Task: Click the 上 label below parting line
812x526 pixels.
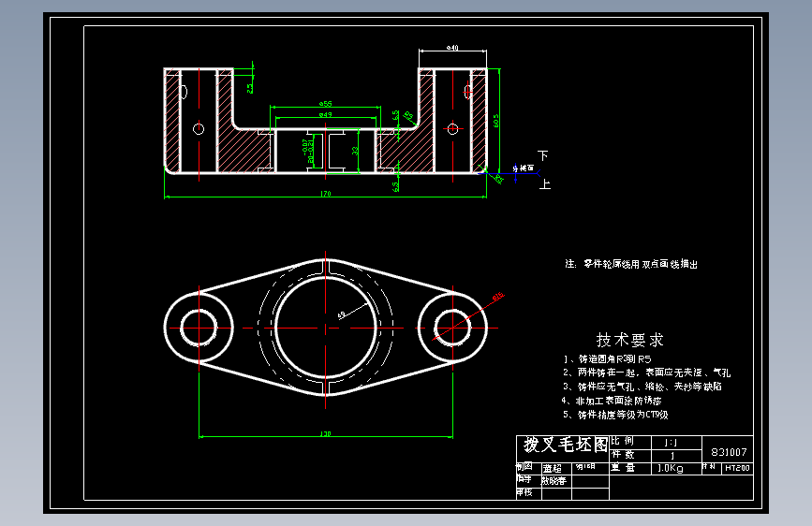Action: coord(545,183)
